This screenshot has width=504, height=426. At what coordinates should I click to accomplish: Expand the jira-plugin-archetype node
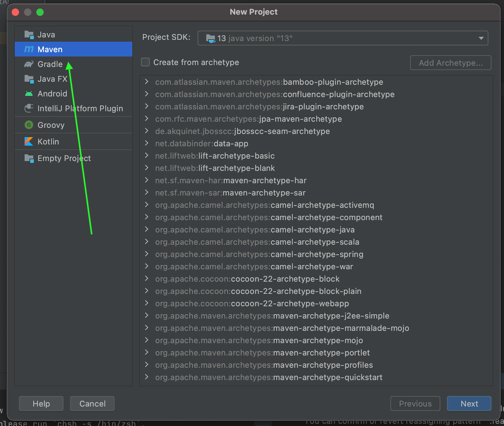click(x=147, y=106)
